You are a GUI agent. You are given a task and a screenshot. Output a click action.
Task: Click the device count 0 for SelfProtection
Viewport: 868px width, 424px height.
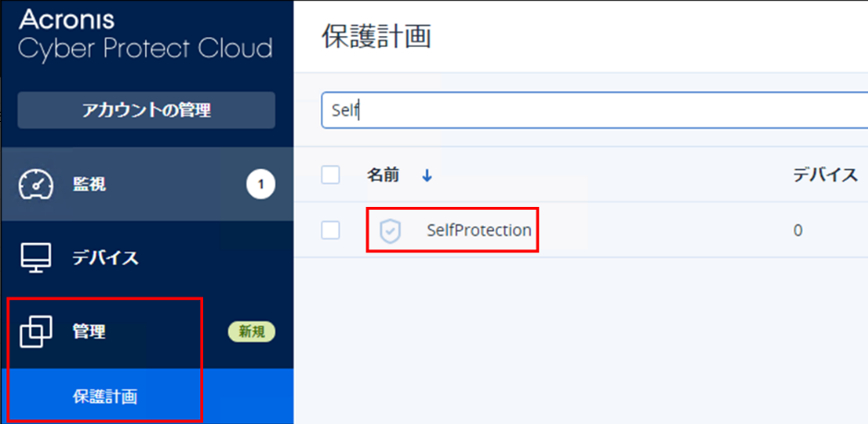click(x=798, y=230)
